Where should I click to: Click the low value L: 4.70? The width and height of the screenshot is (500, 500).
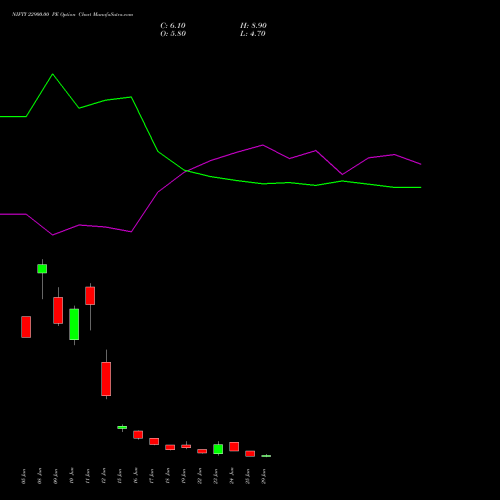pos(253,34)
